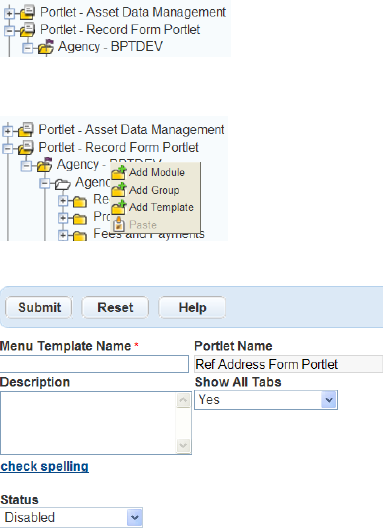The image size is (383, 532).
Task: Collapse Portlet - Record Form Portlet in second tree
Action: coord(7,148)
